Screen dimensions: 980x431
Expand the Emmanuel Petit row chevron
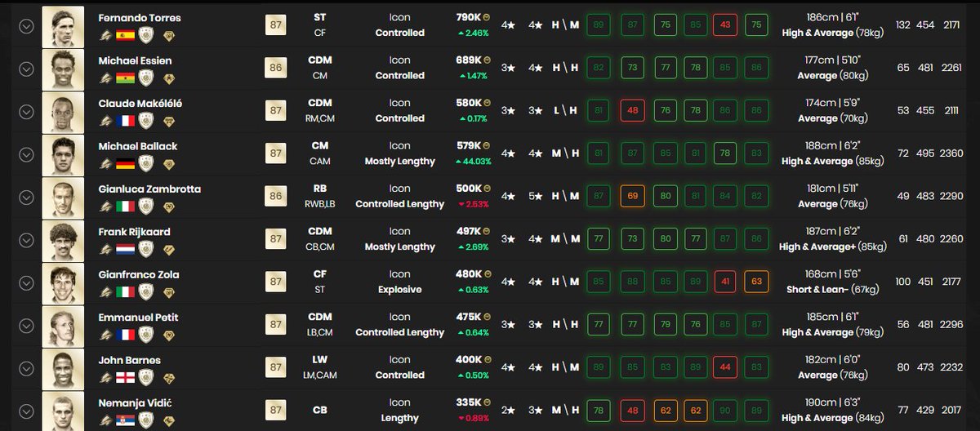26,325
